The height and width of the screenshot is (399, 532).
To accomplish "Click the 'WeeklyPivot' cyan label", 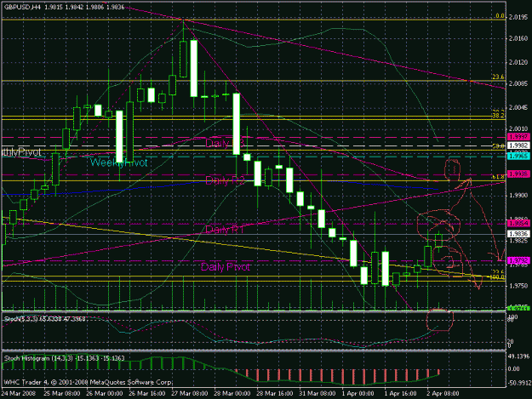I will pos(119,162).
